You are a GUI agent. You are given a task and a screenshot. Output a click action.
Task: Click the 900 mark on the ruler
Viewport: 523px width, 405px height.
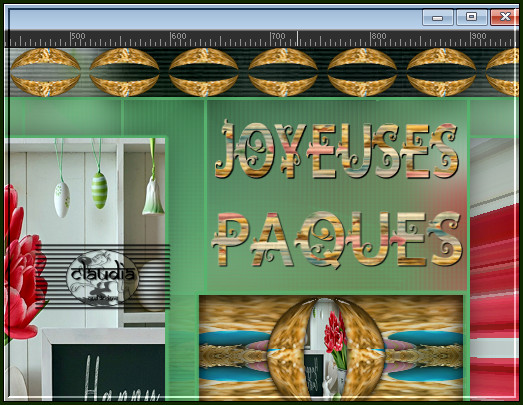[x=479, y=36]
